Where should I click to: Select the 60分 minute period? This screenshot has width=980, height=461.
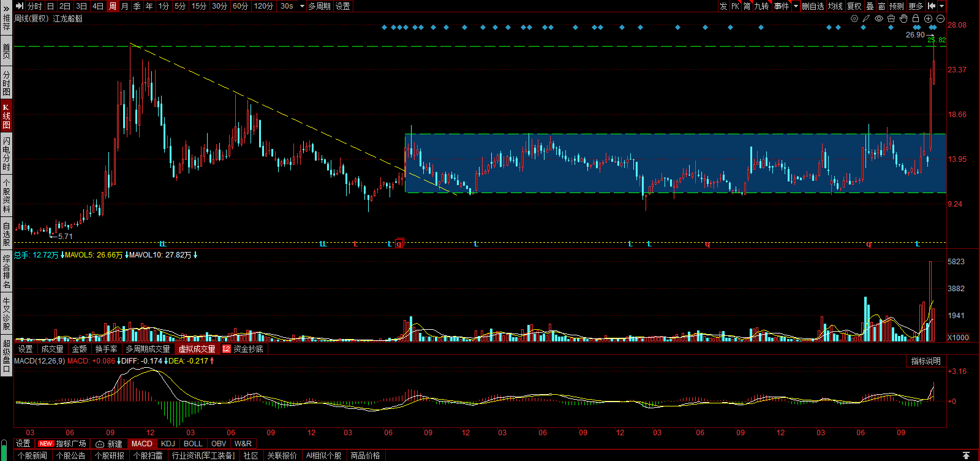click(x=241, y=6)
